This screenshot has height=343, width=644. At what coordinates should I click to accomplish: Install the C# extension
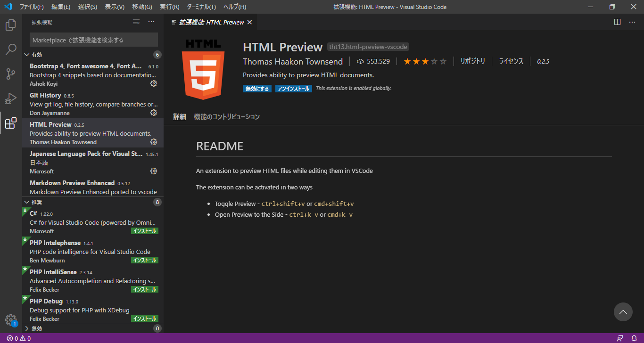pyautogui.click(x=144, y=231)
